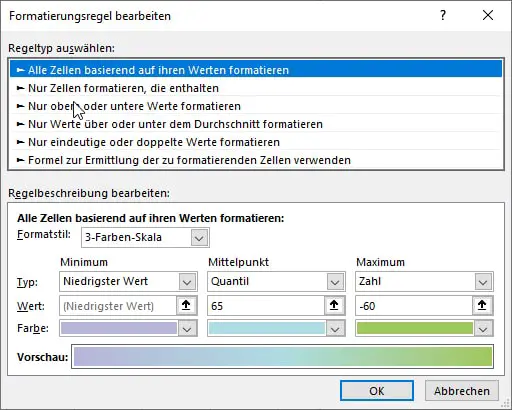Confirm with the OK button

click(377, 391)
